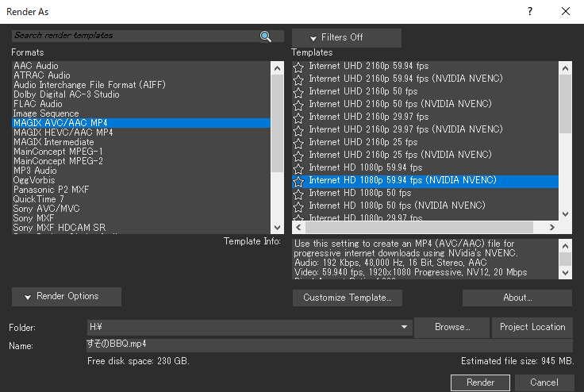Click the file Name input field

(x=328, y=345)
